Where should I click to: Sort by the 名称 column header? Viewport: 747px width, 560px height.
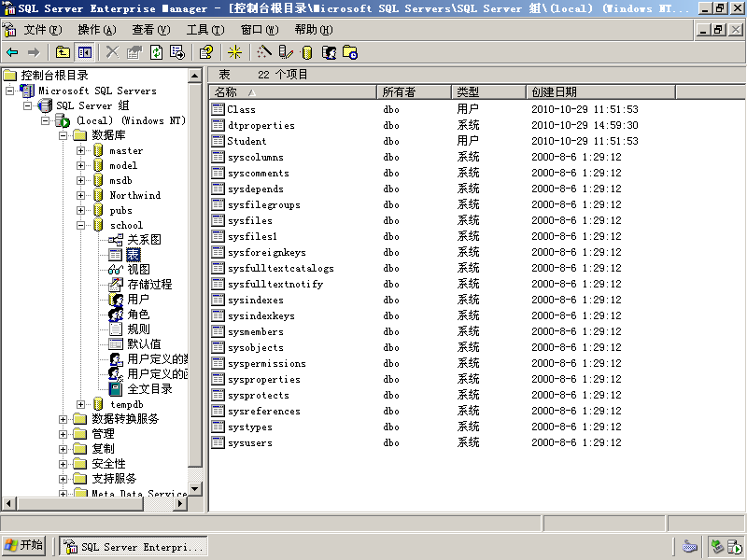(x=293, y=91)
